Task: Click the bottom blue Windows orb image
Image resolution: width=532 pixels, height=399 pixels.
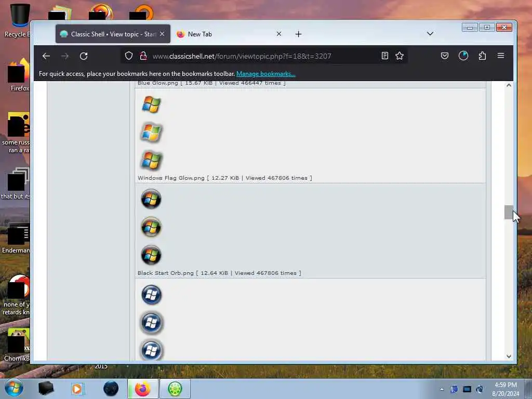Action: click(x=151, y=350)
